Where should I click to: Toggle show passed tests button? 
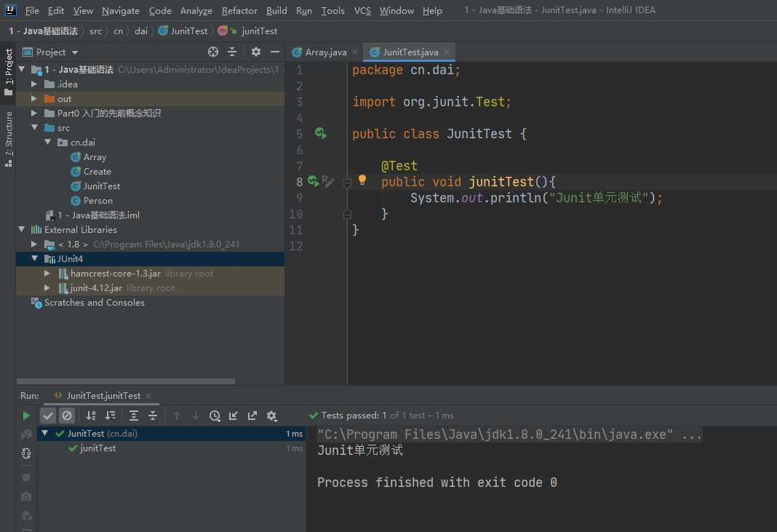[48, 416]
